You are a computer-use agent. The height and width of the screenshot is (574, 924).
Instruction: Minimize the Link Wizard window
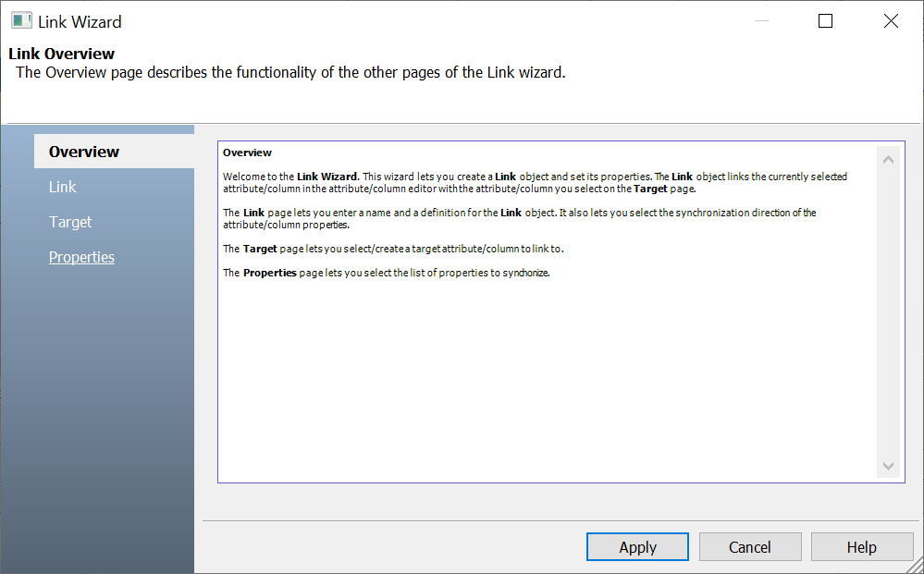[x=761, y=21]
